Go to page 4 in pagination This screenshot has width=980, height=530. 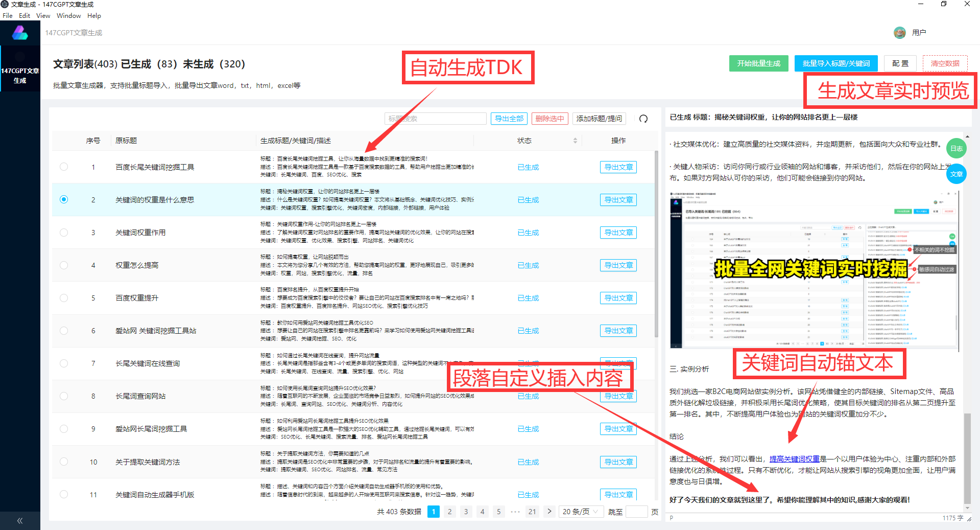point(482,511)
